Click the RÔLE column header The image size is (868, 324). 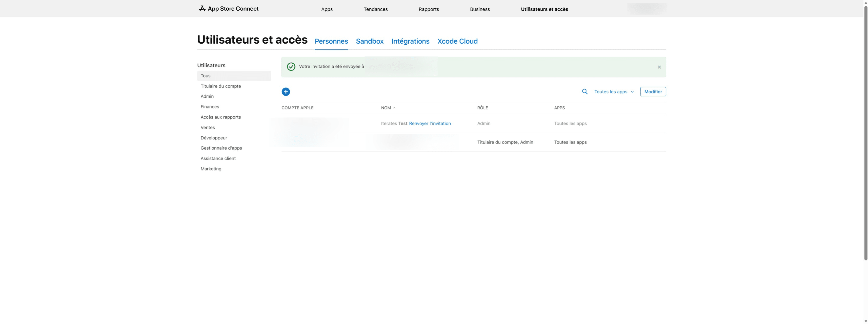pos(482,108)
